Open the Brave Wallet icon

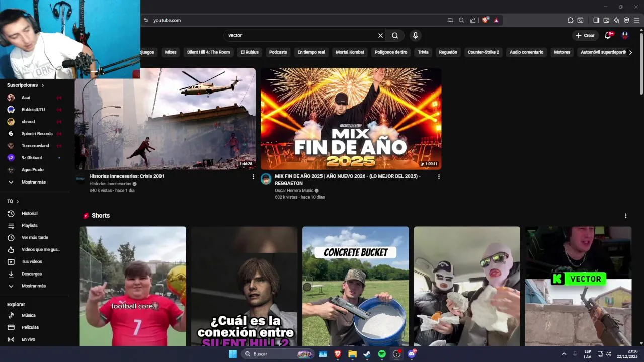[606, 20]
